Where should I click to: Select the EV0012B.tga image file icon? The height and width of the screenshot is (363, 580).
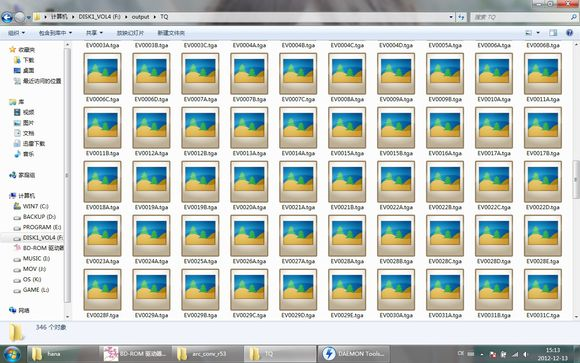(200, 128)
